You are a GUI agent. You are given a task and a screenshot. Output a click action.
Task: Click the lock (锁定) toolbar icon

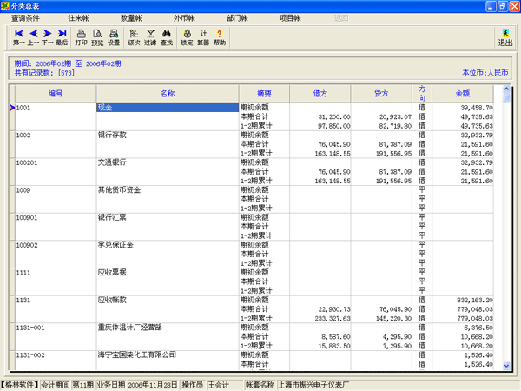pyautogui.click(x=187, y=37)
